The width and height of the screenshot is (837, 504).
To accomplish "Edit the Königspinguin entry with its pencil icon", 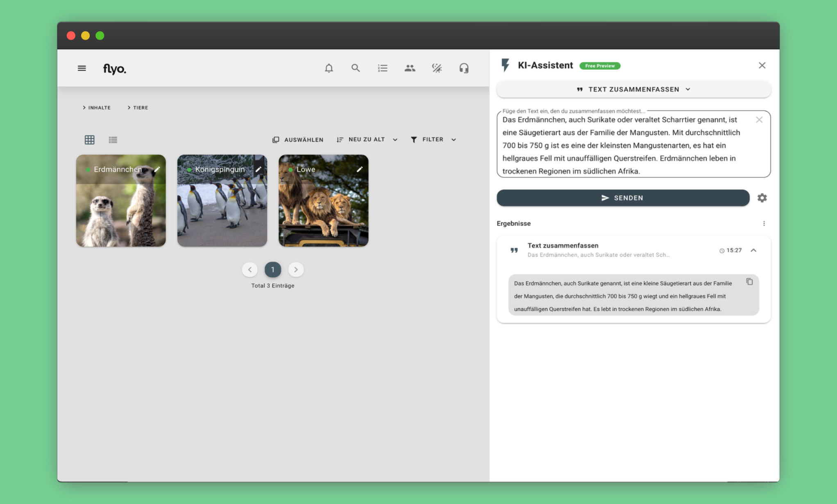I will (x=259, y=169).
